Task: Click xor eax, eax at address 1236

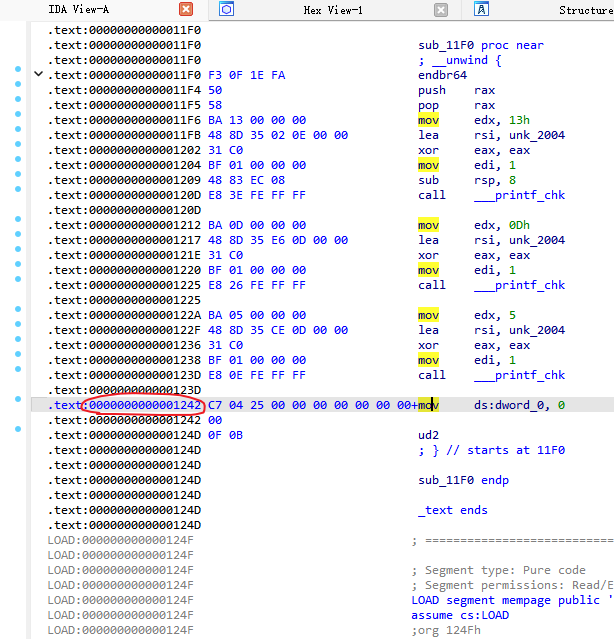Action: (x=474, y=345)
